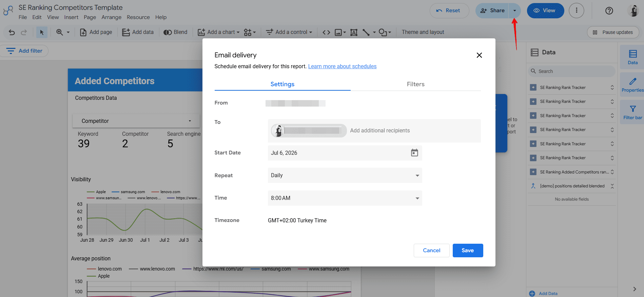Viewport: 644px width, 297px height.
Task: Close the Email delivery dialog
Action: (x=479, y=55)
